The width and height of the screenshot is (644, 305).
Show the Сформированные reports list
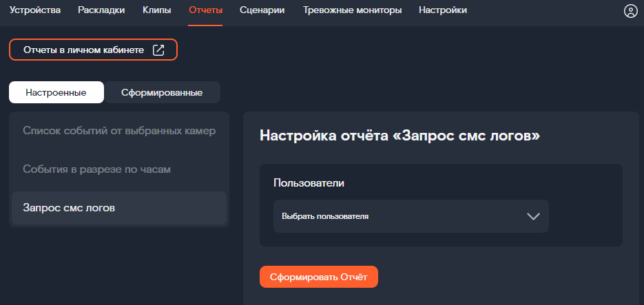point(161,92)
